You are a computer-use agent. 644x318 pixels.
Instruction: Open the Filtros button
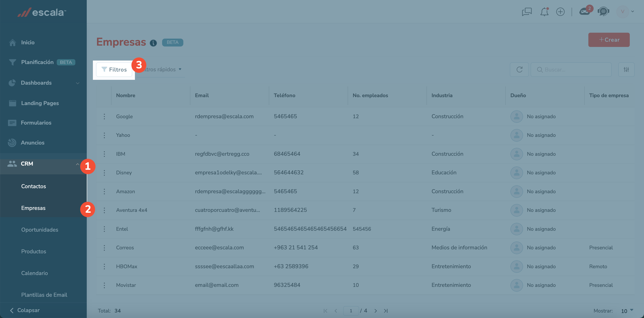(x=114, y=70)
